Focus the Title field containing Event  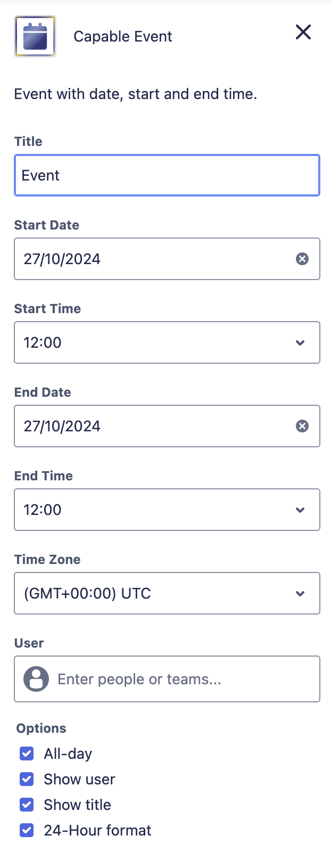167,175
